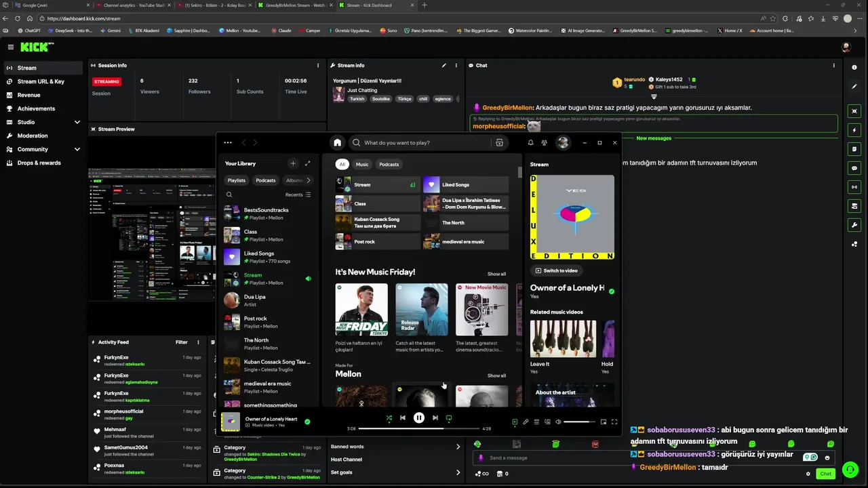Open BestsSoundtracks playlist in library
Image resolution: width=868 pixels, height=488 pixels.
pyautogui.click(x=268, y=213)
